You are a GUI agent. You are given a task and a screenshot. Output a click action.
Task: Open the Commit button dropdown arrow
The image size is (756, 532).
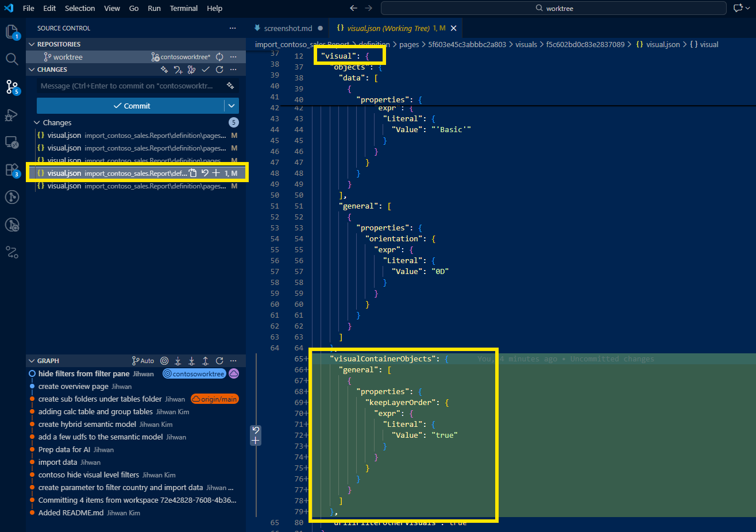[232, 106]
